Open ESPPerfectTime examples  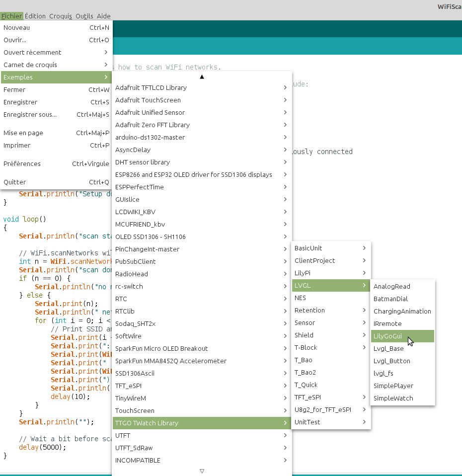coord(202,187)
